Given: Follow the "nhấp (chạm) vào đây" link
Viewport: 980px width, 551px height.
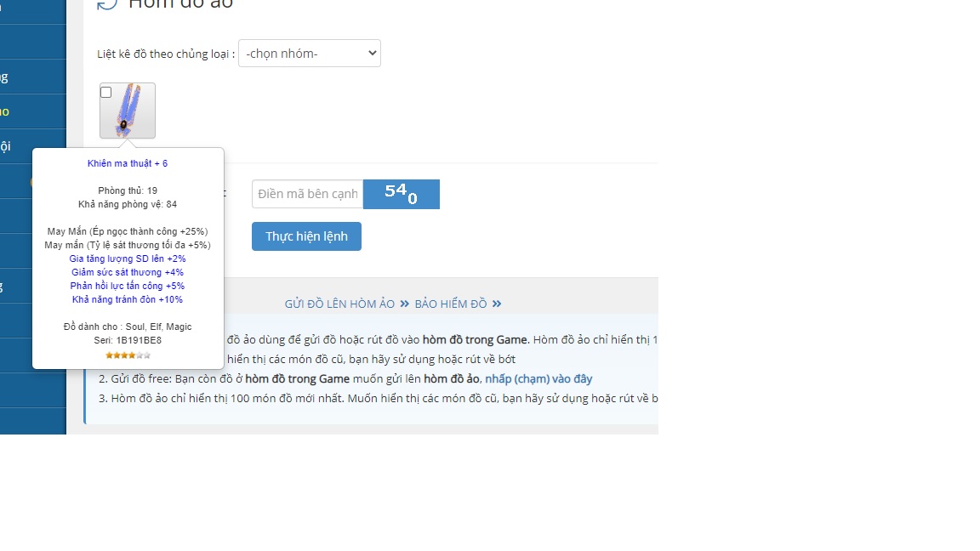Looking at the screenshot, I should tap(538, 378).
